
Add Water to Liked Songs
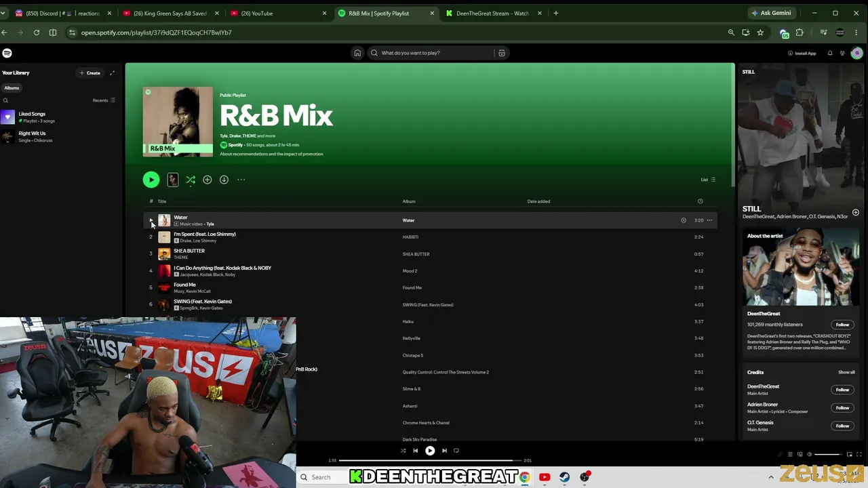pyautogui.click(x=684, y=220)
